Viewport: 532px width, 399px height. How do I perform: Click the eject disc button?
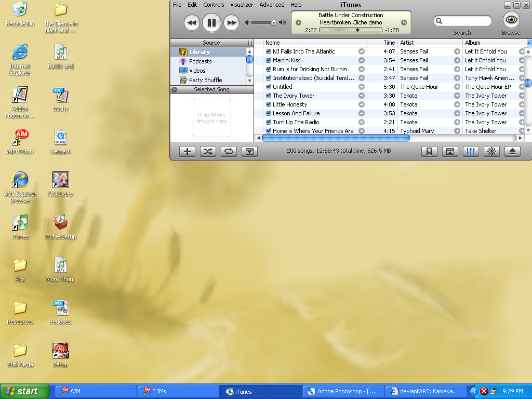[x=513, y=151]
